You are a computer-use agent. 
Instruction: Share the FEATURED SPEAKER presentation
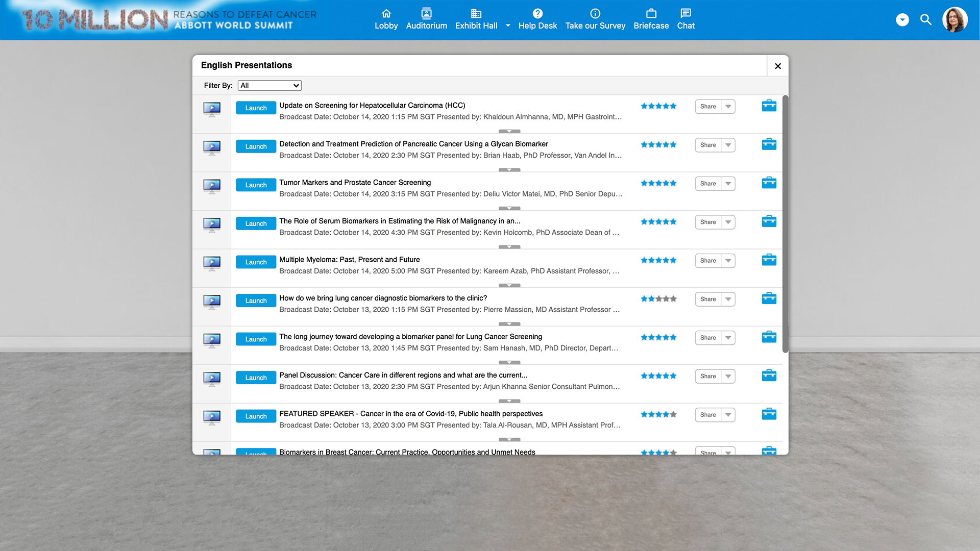tap(708, 415)
